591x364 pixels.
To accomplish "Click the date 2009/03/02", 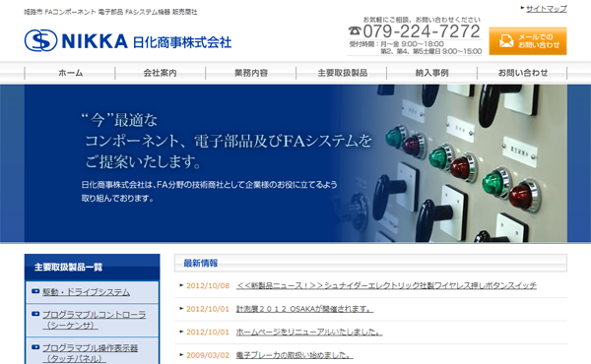I will click(208, 355).
